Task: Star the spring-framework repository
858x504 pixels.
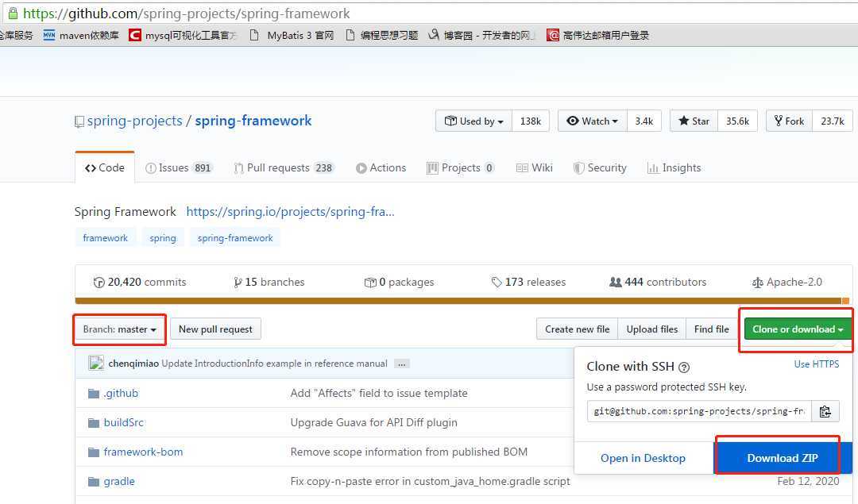Action: pyautogui.click(x=694, y=121)
